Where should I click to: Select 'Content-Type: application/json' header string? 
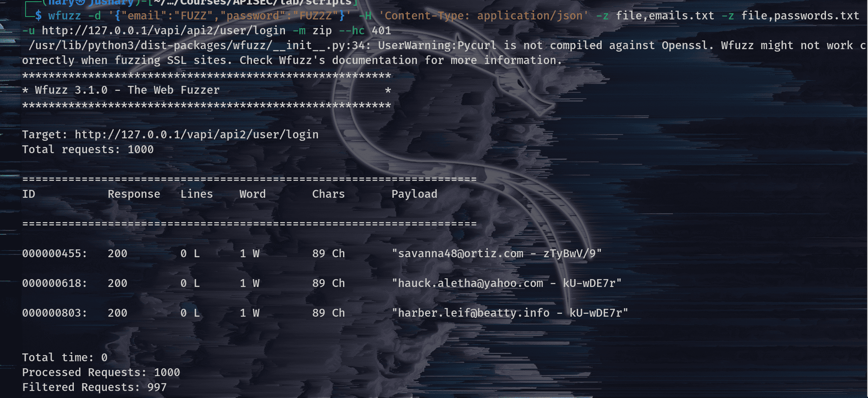(483, 16)
